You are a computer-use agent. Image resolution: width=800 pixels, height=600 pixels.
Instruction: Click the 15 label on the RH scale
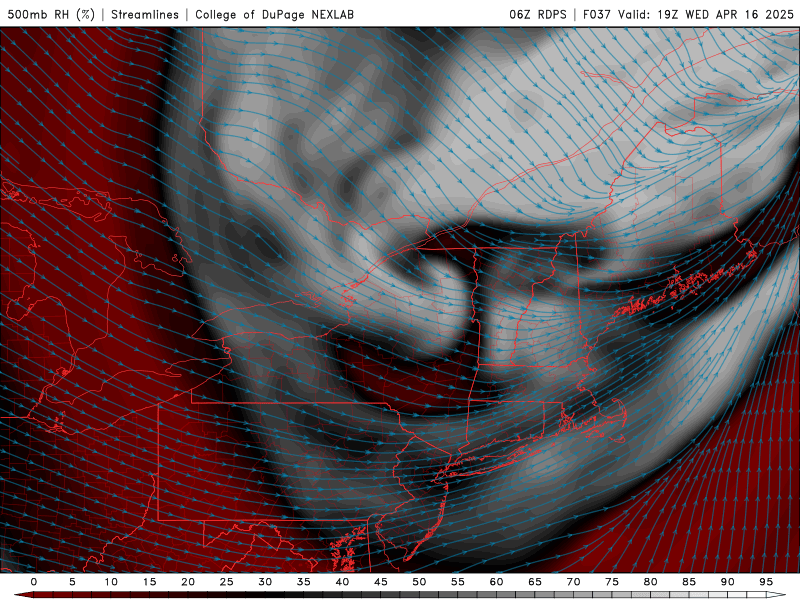click(149, 582)
